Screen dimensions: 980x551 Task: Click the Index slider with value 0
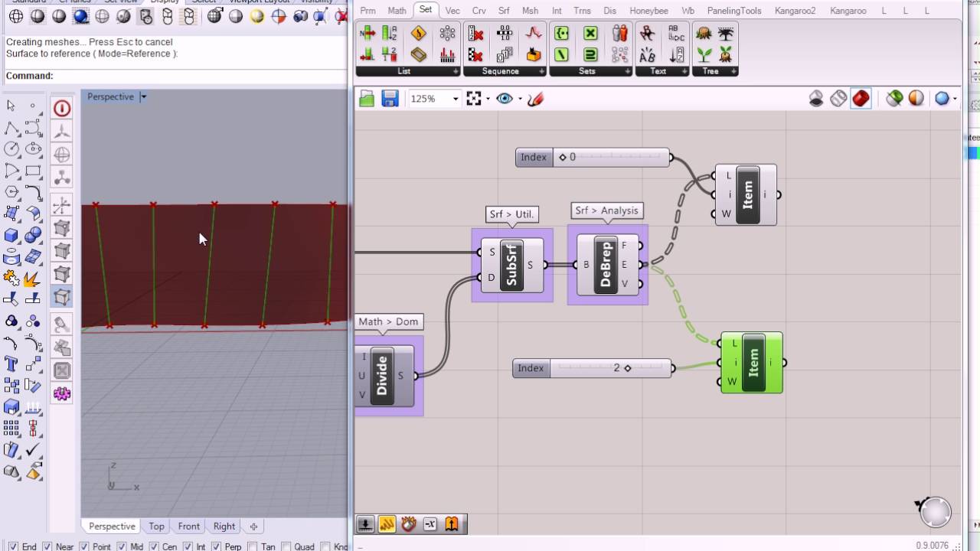[x=593, y=158]
